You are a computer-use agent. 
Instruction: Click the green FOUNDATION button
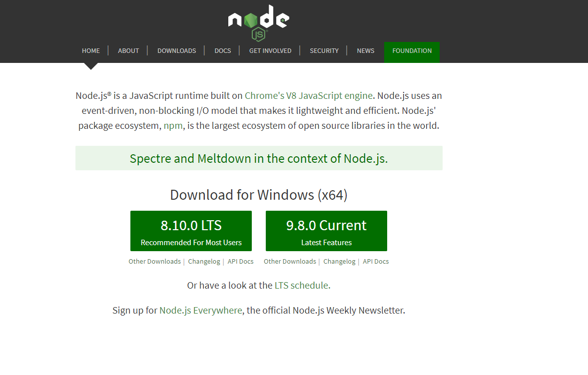coord(412,52)
